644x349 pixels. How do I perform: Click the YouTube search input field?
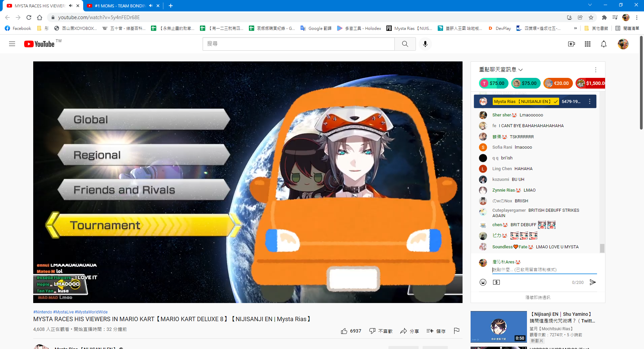pos(299,44)
